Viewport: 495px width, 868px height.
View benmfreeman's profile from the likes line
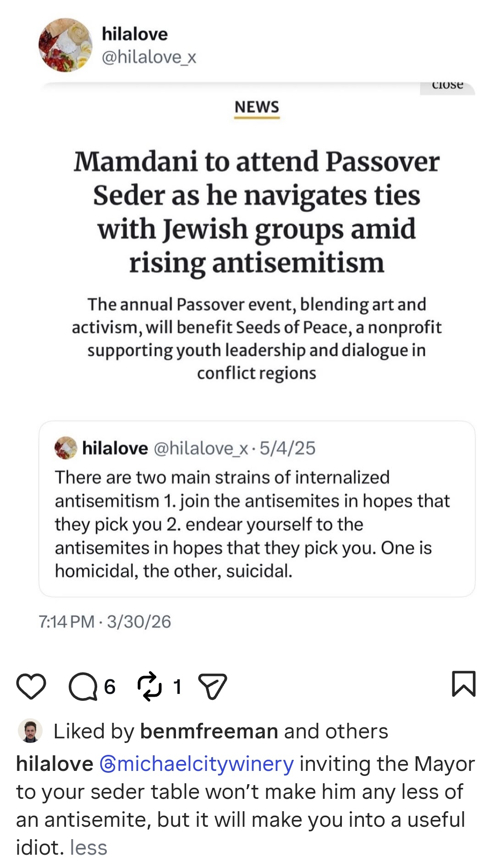point(209,731)
